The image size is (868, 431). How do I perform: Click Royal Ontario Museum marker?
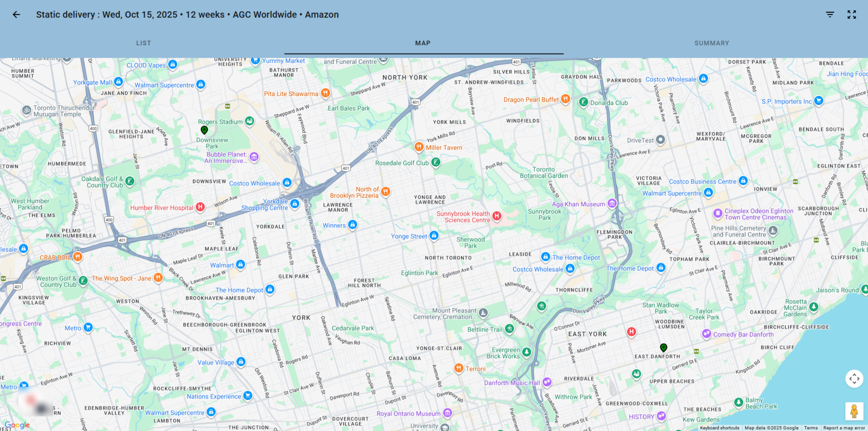(447, 413)
